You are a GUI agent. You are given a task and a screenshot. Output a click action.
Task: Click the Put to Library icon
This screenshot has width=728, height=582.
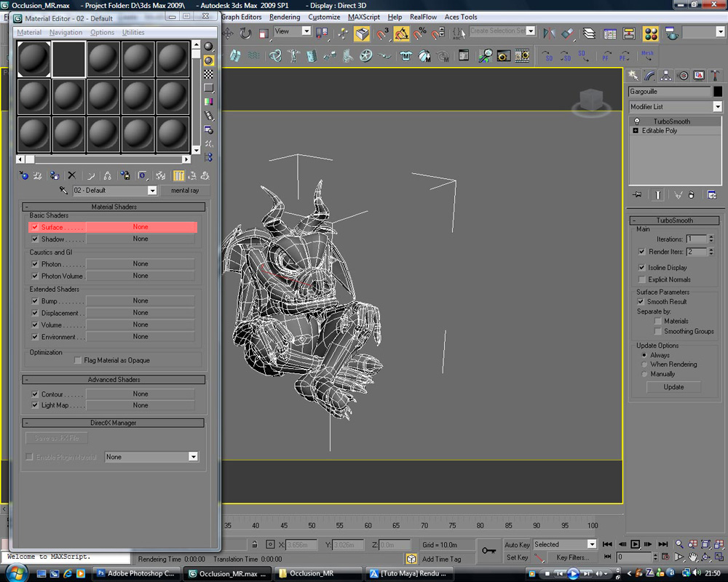click(x=125, y=175)
